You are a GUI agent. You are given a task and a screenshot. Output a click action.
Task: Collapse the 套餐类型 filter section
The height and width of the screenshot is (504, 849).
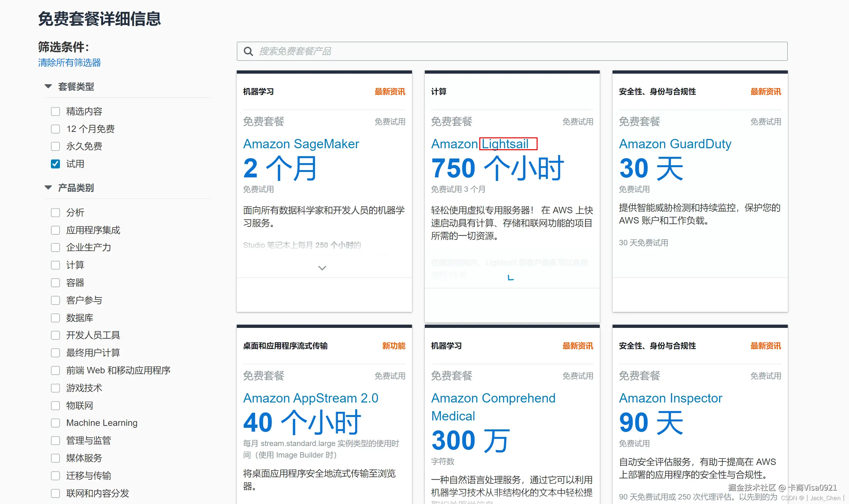tap(48, 86)
